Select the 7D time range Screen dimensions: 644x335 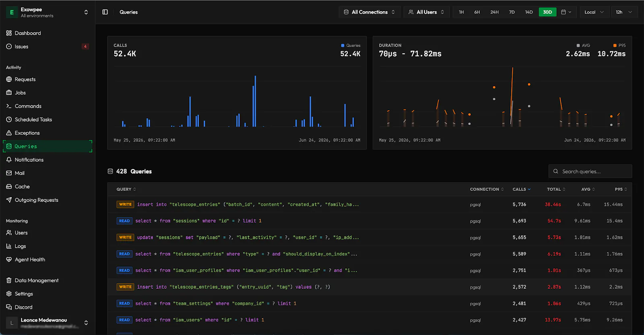coord(512,12)
